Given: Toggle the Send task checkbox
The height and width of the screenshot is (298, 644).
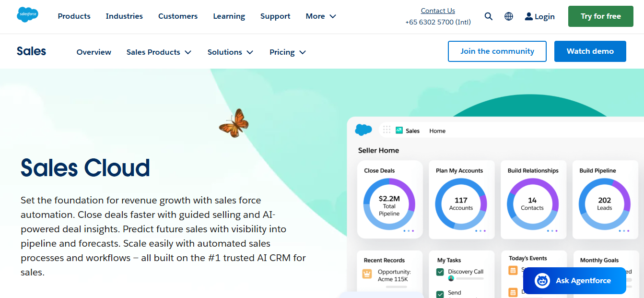Looking at the screenshot, I should pyautogui.click(x=440, y=294).
